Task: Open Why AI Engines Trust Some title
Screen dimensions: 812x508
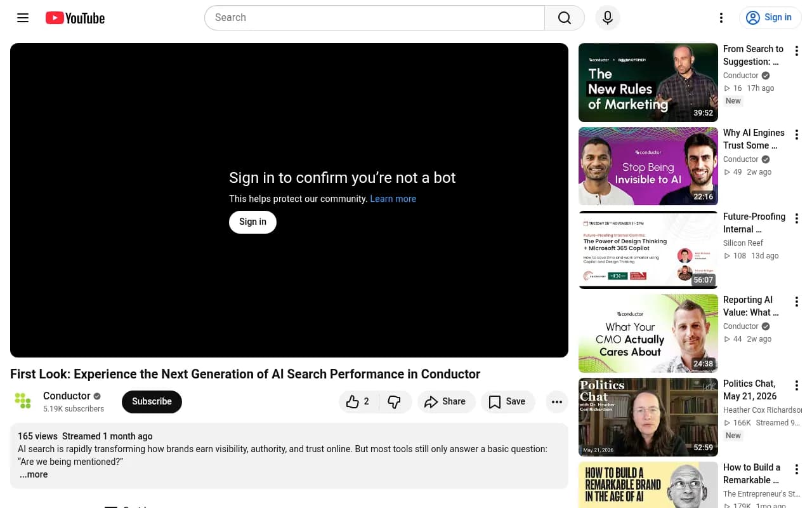Action: click(x=754, y=139)
